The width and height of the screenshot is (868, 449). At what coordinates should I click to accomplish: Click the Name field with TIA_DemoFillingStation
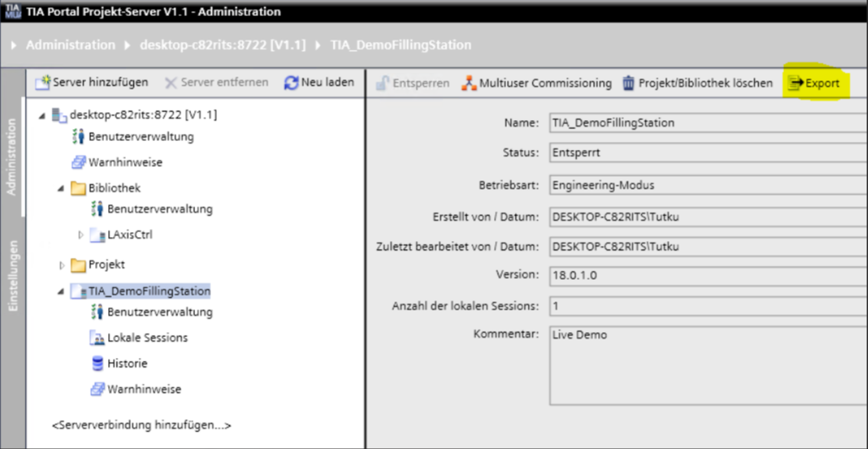(x=708, y=123)
